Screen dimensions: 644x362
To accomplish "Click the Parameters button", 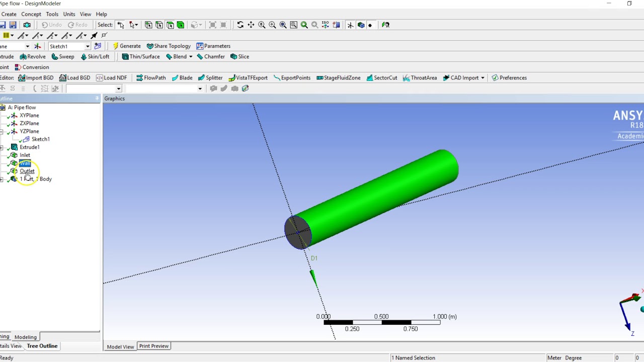I will point(213,46).
